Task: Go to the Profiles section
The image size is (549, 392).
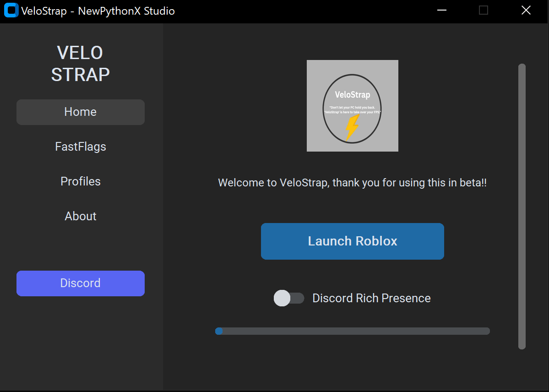Action: [x=81, y=181]
